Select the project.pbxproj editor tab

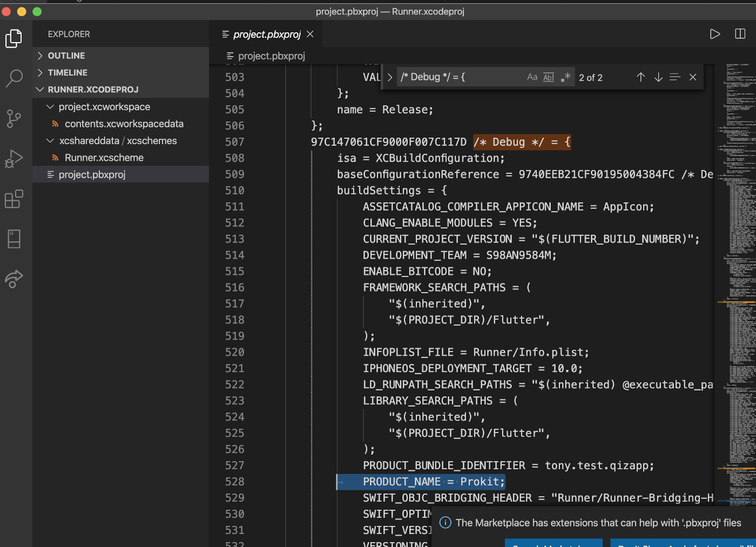click(266, 34)
